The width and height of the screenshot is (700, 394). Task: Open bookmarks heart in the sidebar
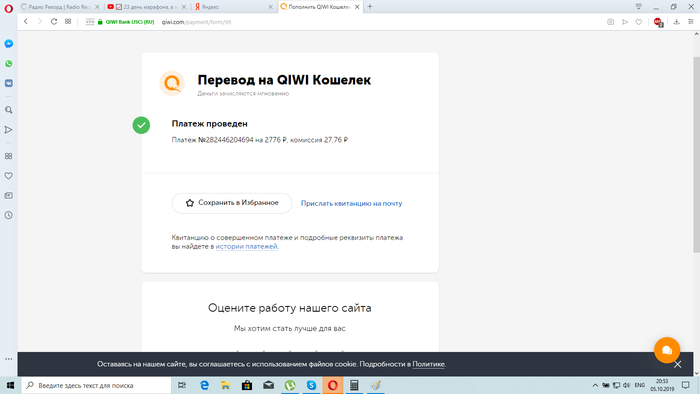tap(8, 176)
